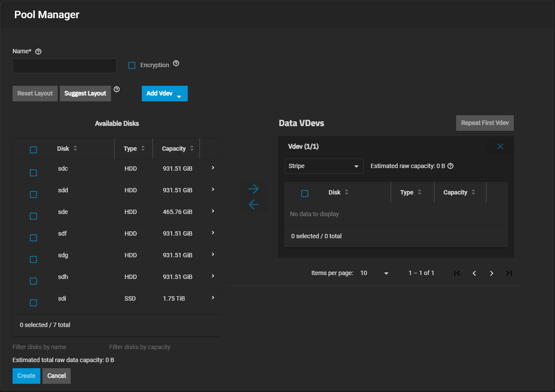Move selected disks right into the vdev

pyautogui.click(x=254, y=189)
